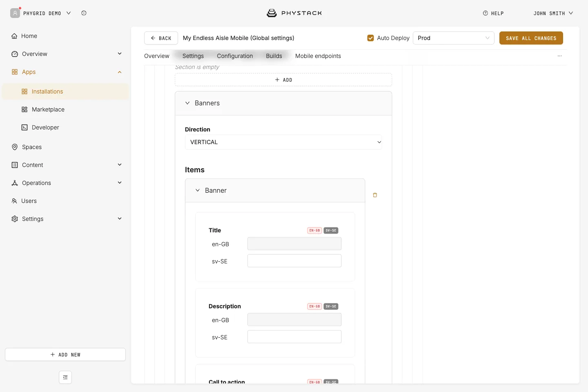The width and height of the screenshot is (588, 392).
Task: Click the PhyGrid Demo avatar icon
Action: coord(15,13)
